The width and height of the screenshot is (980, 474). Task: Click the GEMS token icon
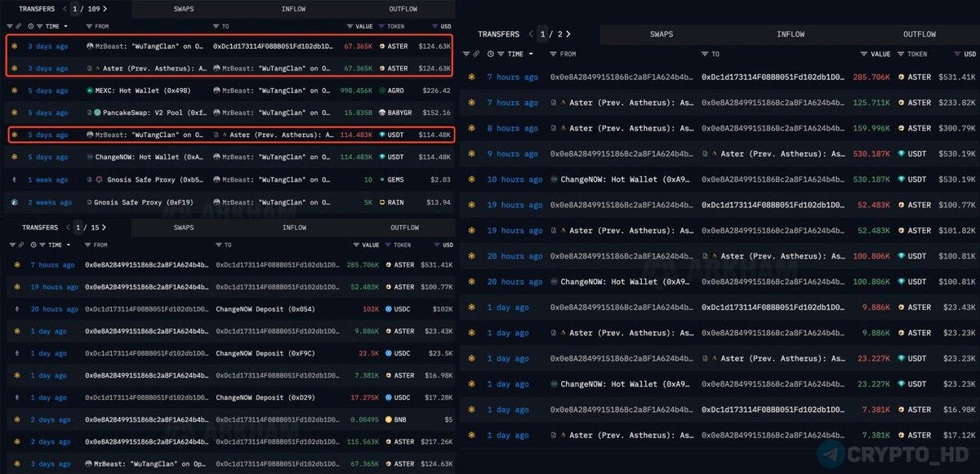(x=381, y=179)
